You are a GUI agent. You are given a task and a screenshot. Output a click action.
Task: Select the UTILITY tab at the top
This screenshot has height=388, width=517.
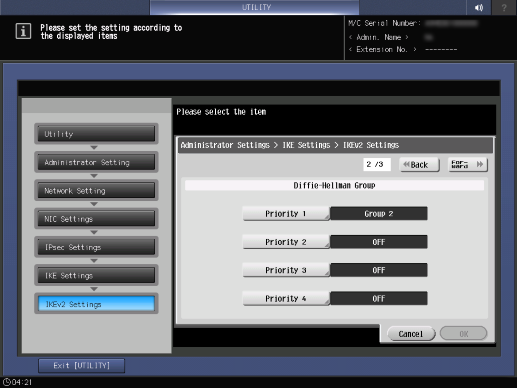point(255,7)
